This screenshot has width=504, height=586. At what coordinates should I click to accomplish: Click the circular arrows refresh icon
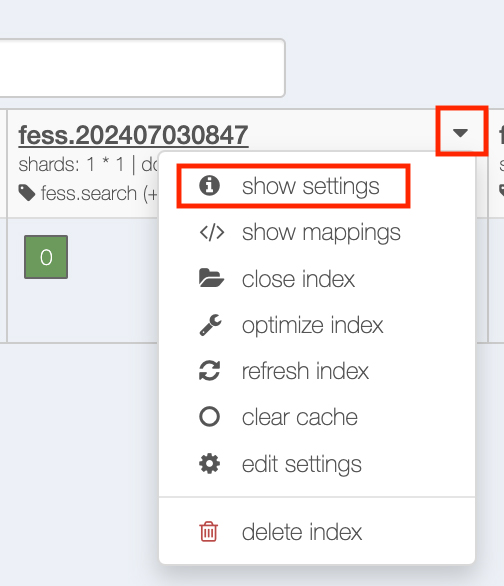point(210,371)
